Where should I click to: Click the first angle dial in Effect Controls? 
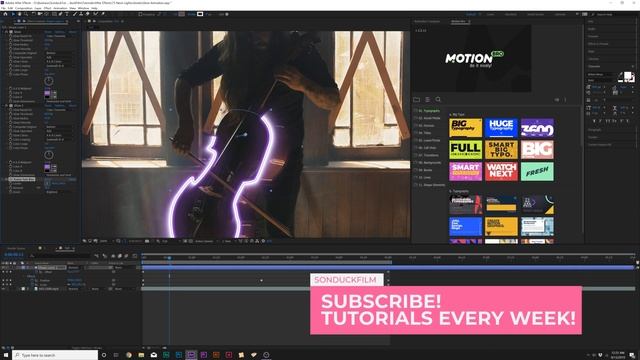49,81
